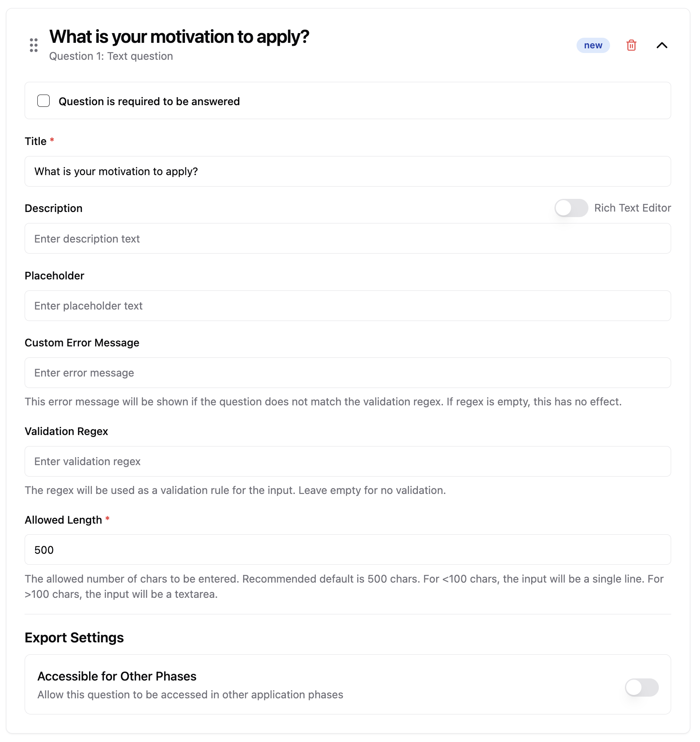Grab the six-dot drag handle icon
700x742 pixels.
pyautogui.click(x=34, y=45)
